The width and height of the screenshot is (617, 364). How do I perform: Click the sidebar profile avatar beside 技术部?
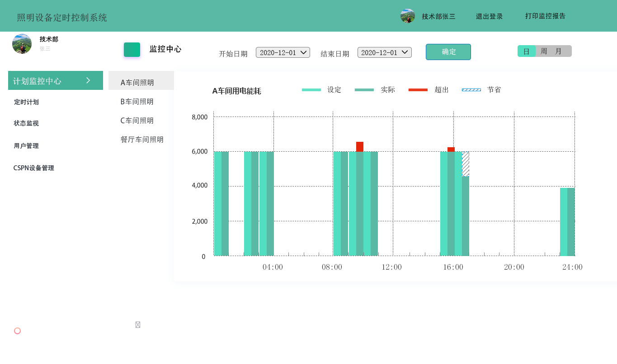coord(22,44)
